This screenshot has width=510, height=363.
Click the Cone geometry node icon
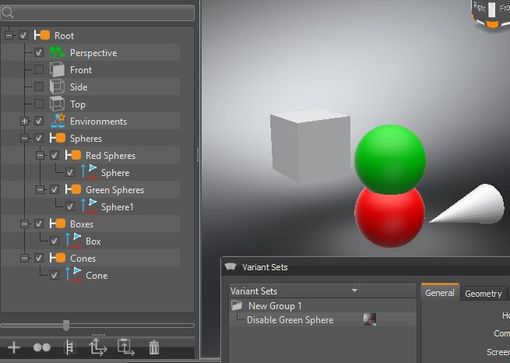click(73, 275)
